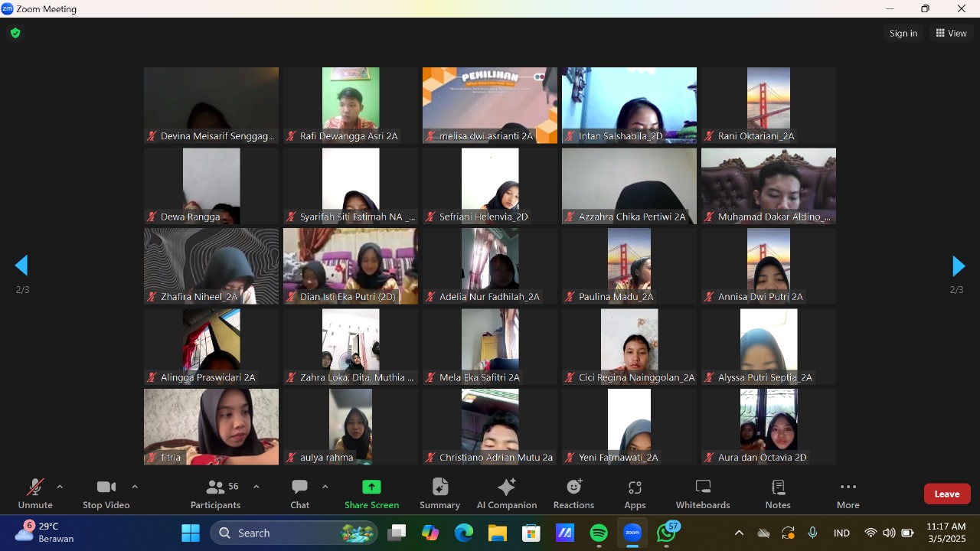
Task: Open the Reactions menu
Action: [573, 494]
